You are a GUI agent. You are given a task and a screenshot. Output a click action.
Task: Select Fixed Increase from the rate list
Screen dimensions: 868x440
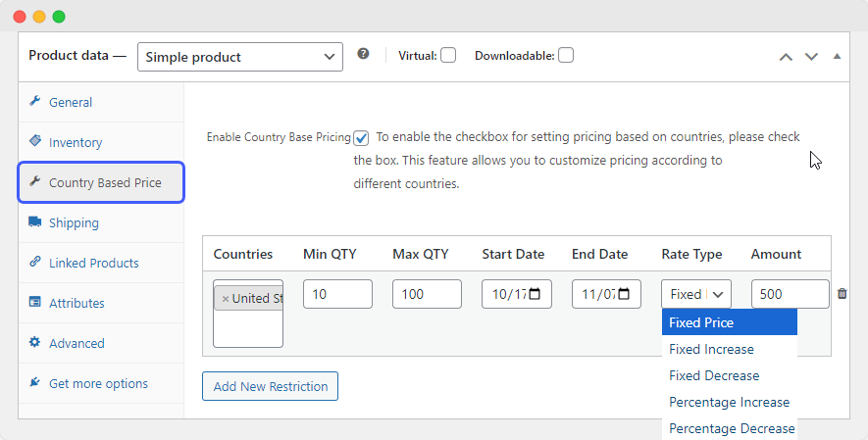tap(711, 349)
